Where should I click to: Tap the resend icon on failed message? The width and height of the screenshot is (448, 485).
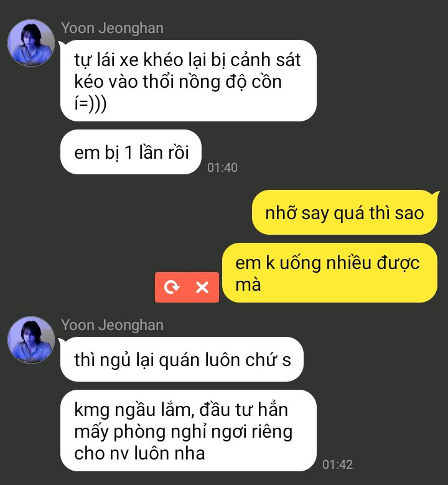(171, 287)
